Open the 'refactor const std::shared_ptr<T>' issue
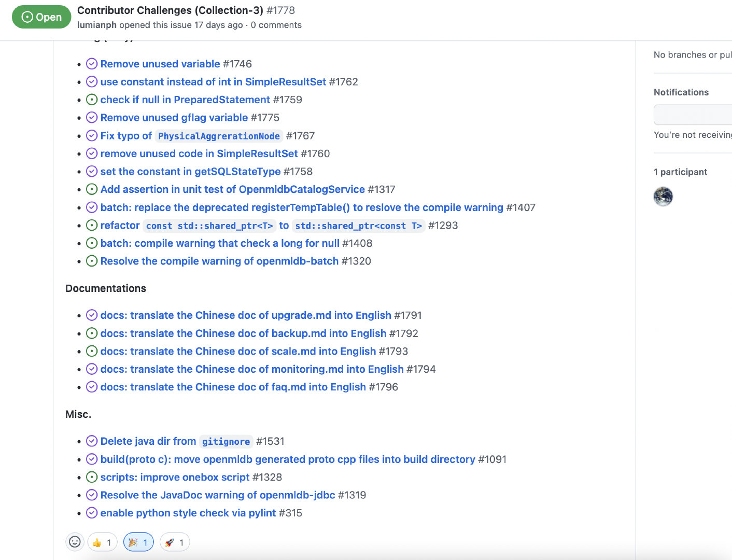This screenshot has width=732, height=560. pyautogui.click(x=263, y=226)
